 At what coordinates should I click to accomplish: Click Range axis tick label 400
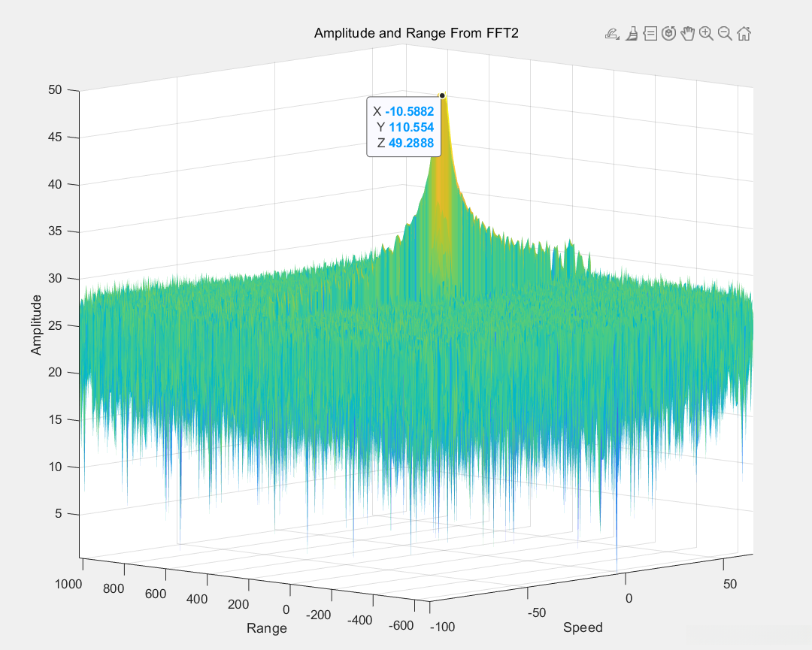click(197, 600)
